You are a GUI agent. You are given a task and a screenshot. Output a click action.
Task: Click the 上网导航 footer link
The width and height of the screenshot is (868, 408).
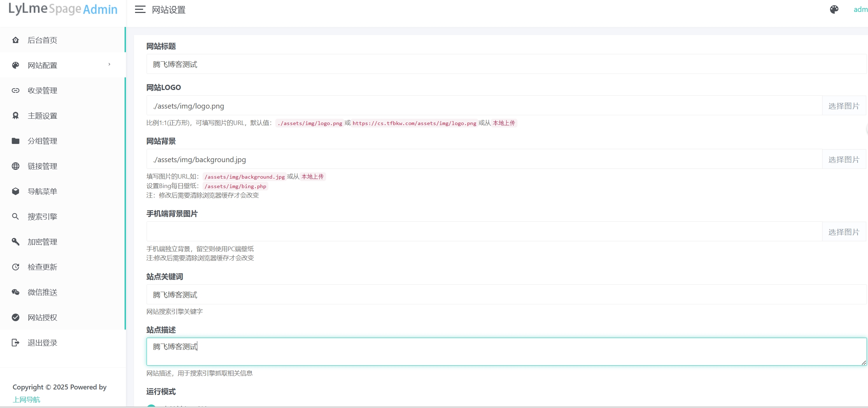[27, 400]
